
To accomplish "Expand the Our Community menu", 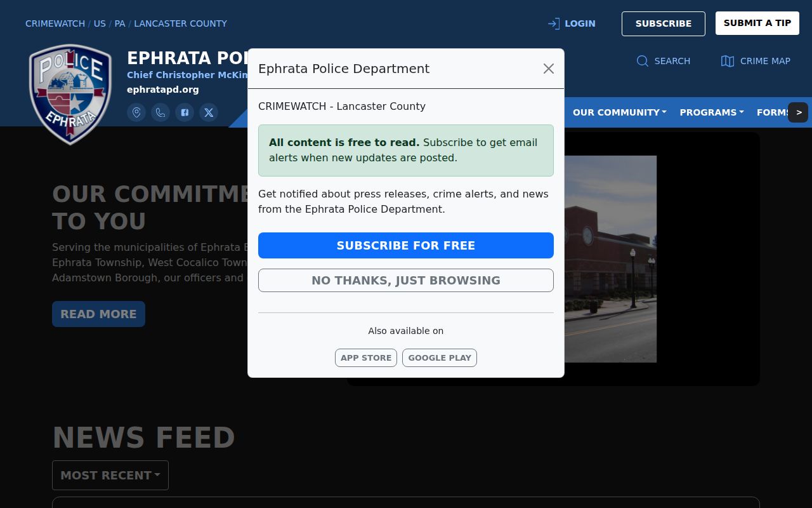I will click(620, 112).
